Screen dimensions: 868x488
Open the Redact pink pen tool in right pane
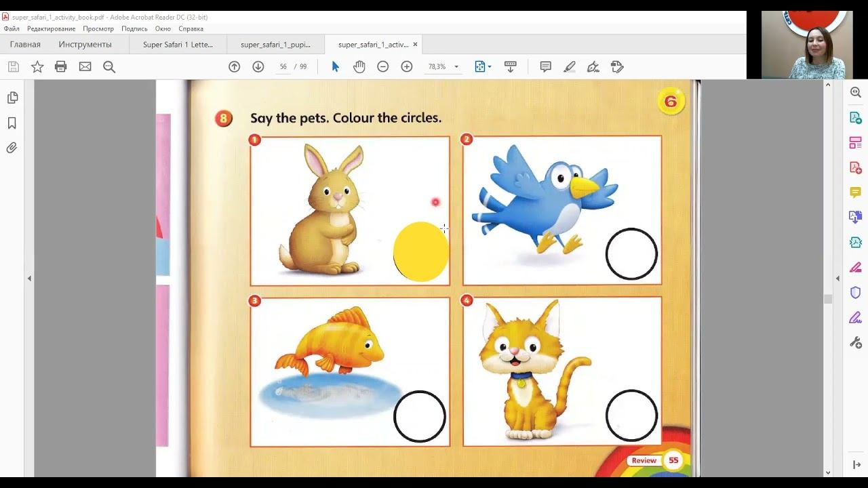pos(856,268)
